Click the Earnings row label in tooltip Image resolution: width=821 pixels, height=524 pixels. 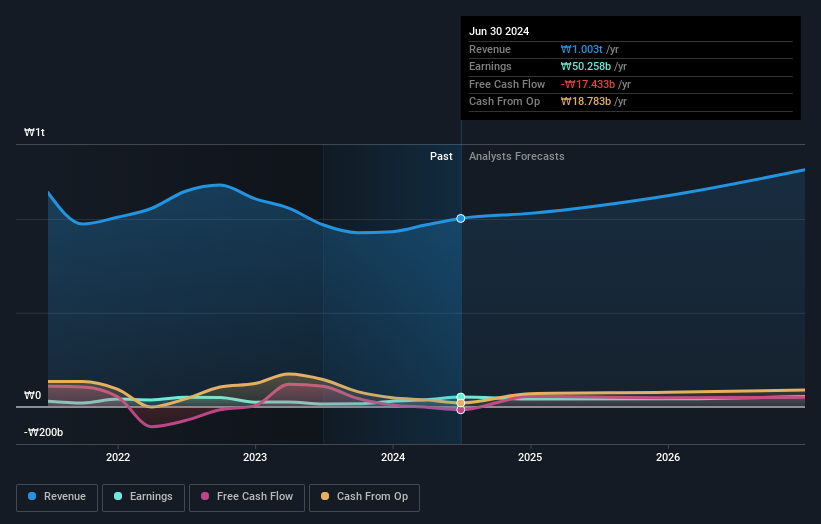tap(490, 66)
